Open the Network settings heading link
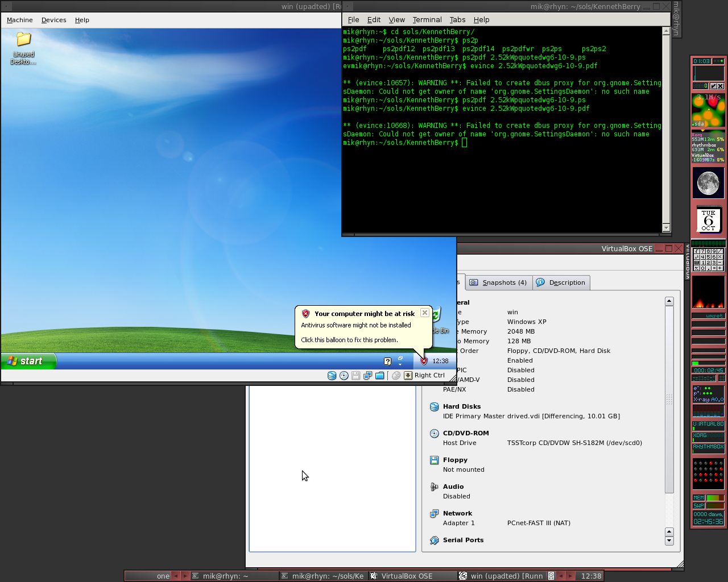 tap(457, 513)
